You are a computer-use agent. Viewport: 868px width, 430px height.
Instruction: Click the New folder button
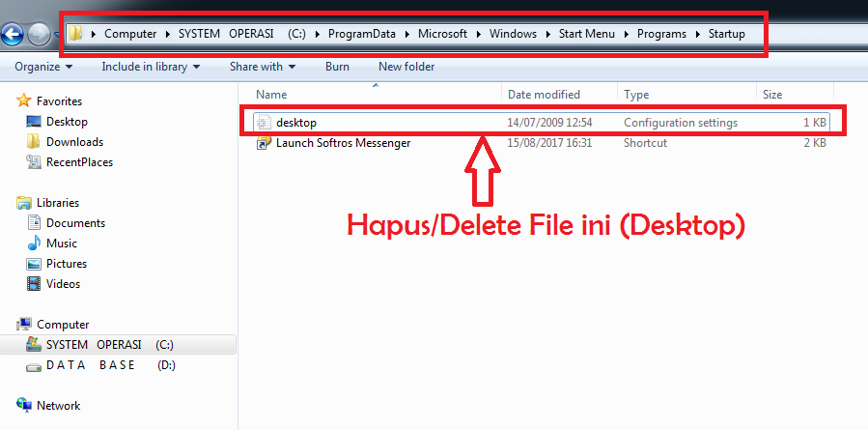point(406,67)
